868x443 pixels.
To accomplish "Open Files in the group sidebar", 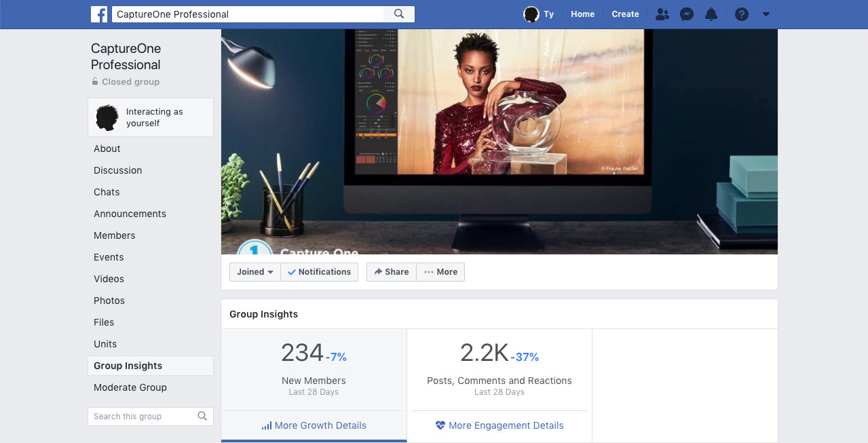I will 104,322.
